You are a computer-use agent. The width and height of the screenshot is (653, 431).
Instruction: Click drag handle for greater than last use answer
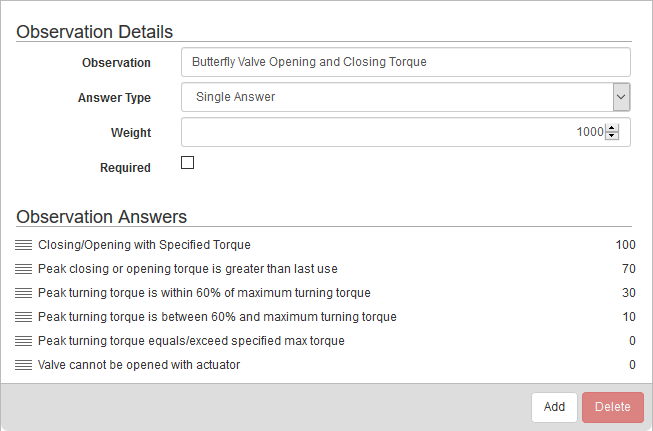click(24, 269)
